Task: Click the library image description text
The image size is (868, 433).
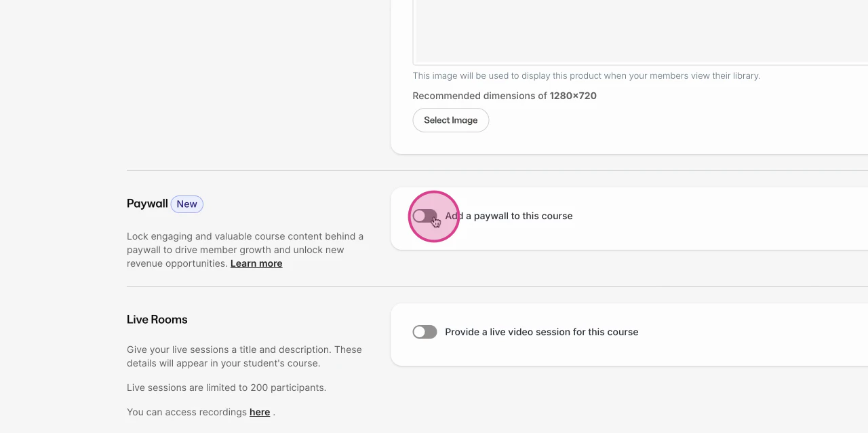Action: pyautogui.click(x=586, y=75)
